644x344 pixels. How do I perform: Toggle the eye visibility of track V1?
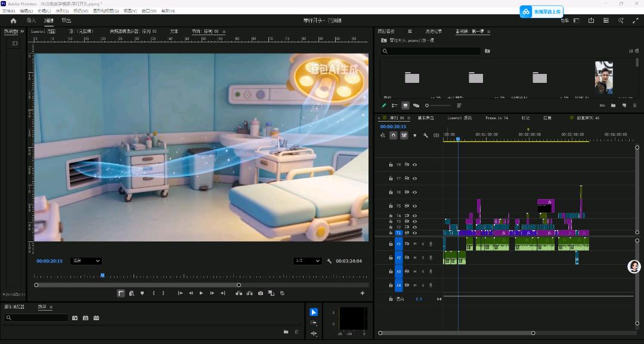[415, 233]
